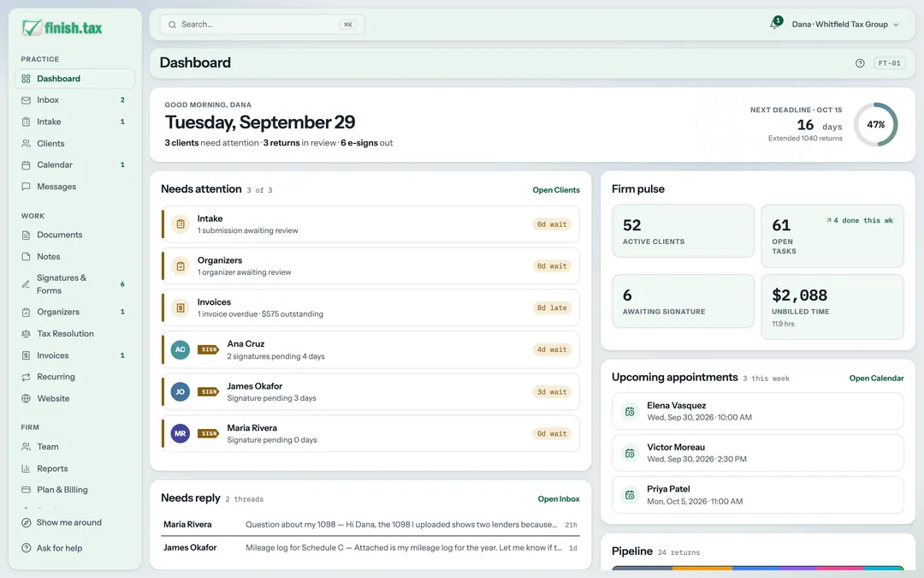Click the 4d wait badge
Viewport: 924px width, 578px height.
coord(552,349)
